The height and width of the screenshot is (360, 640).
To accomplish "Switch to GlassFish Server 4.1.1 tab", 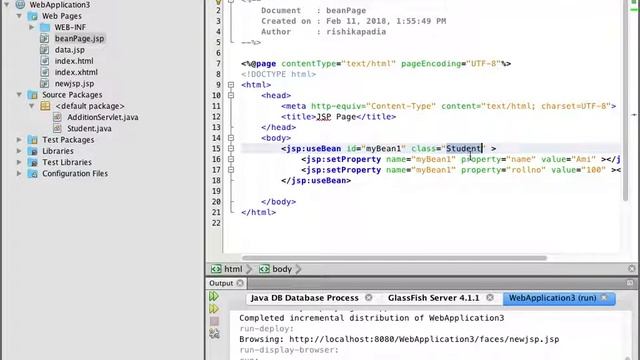I will 433,298.
